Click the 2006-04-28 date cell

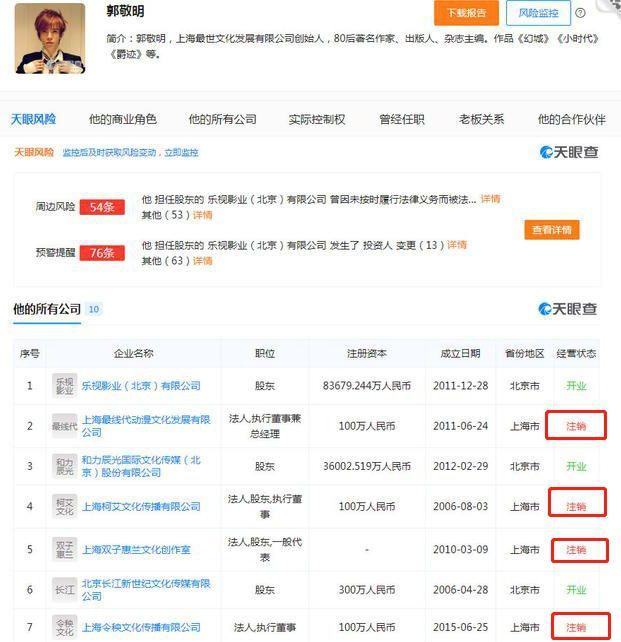pyautogui.click(x=461, y=590)
